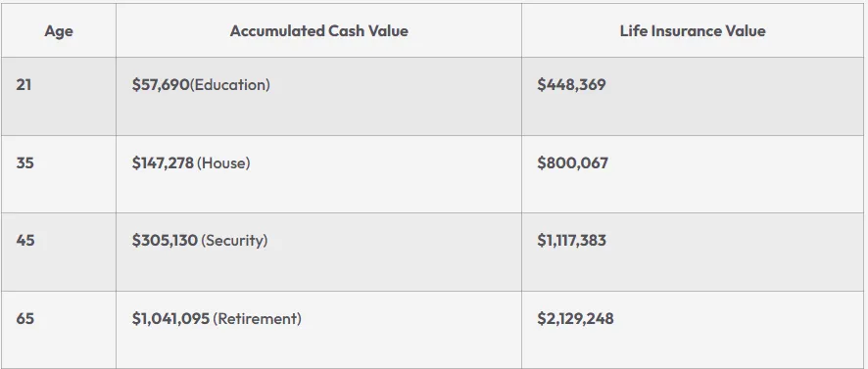868x369 pixels.
Task: Select the Accumulated Cash Value header
Action: 318,31
